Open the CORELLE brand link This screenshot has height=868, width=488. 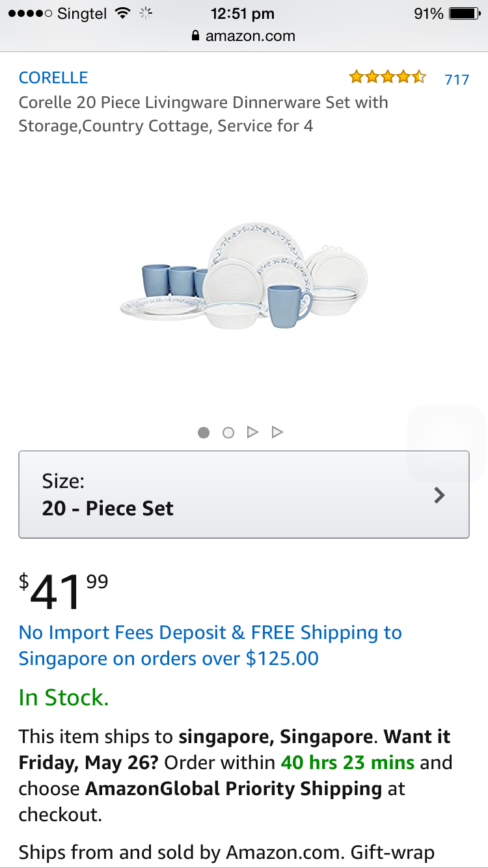click(x=53, y=78)
